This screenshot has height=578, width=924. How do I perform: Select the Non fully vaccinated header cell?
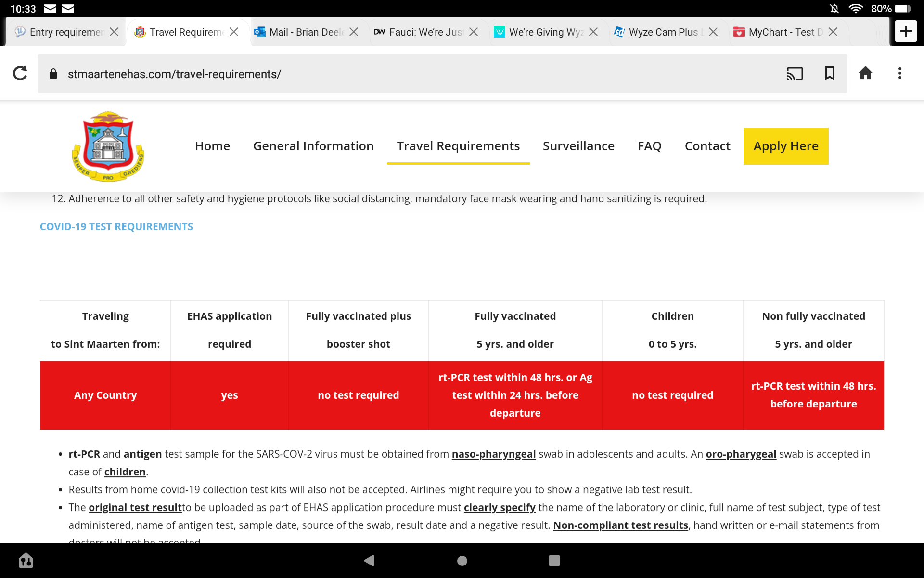point(814,330)
